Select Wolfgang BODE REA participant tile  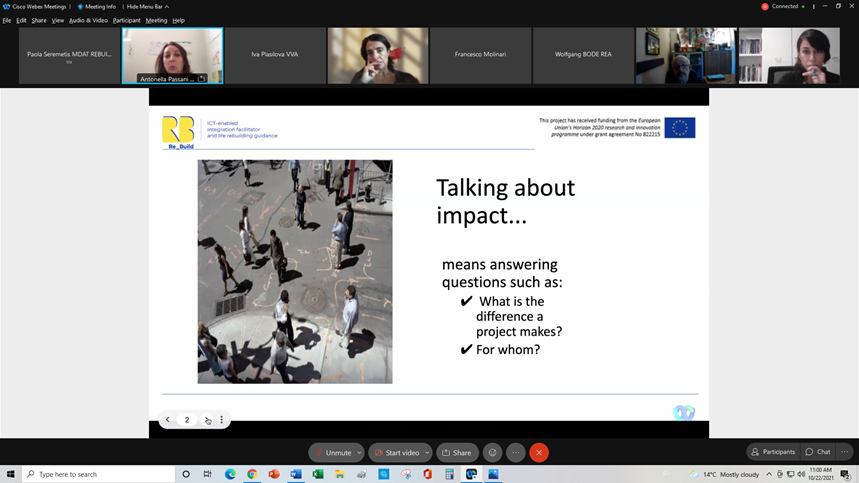coord(583,56)
